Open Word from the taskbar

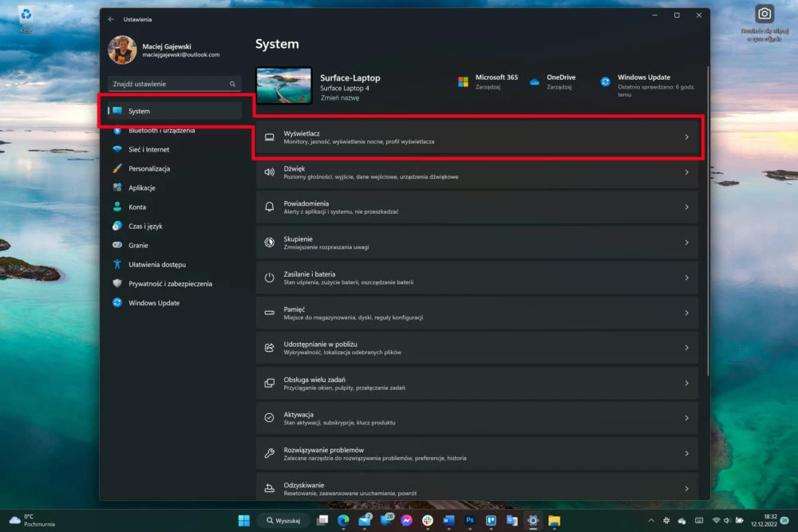coord(448,520)
